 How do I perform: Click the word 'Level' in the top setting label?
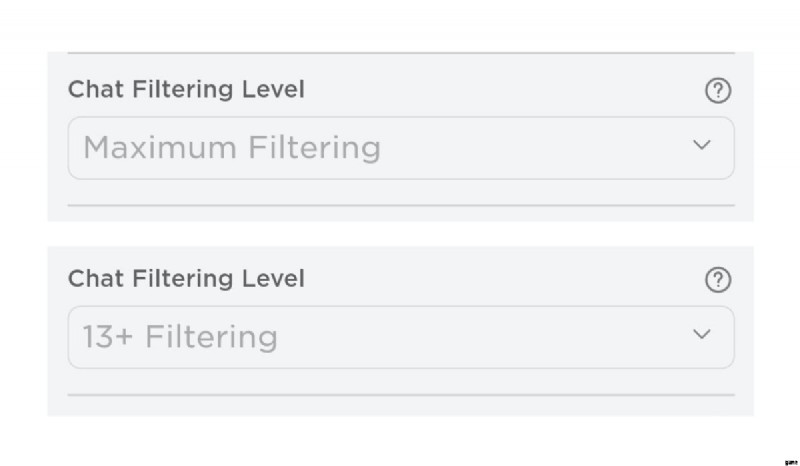pos(276,90)
